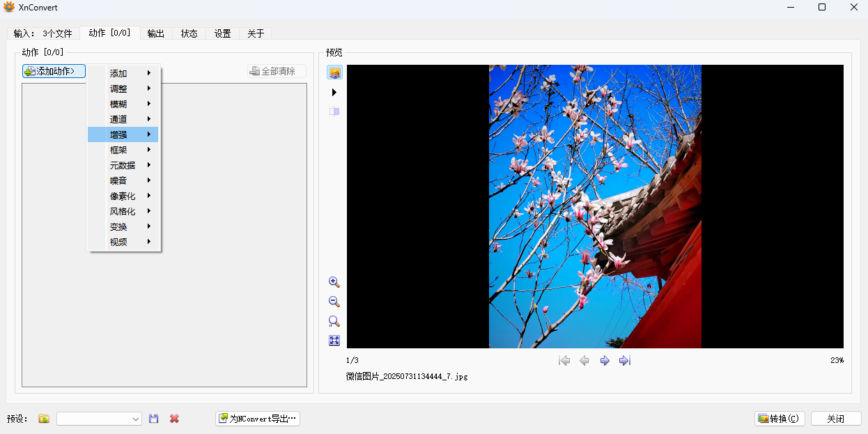This screenshot has height=434, width=868.
Task: Delete the preset using the red X icon
Action: pos(173,418)
